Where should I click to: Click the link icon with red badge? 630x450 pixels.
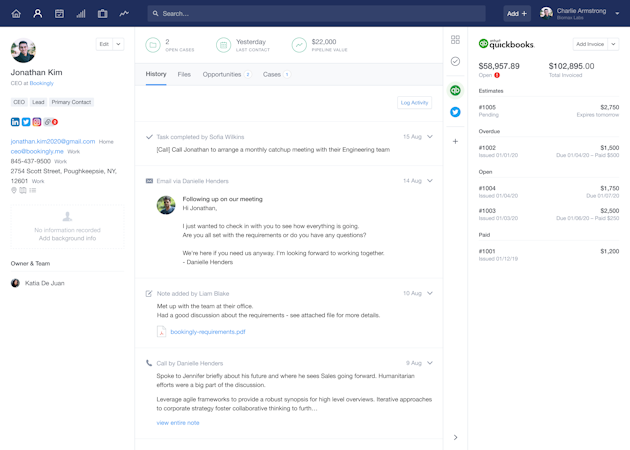pyautogui.click(x=51, y=122)
